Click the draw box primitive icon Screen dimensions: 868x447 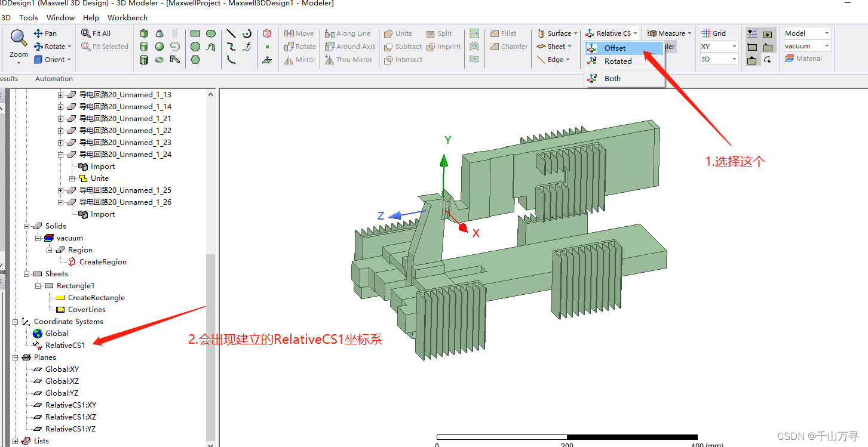(143, 33)
